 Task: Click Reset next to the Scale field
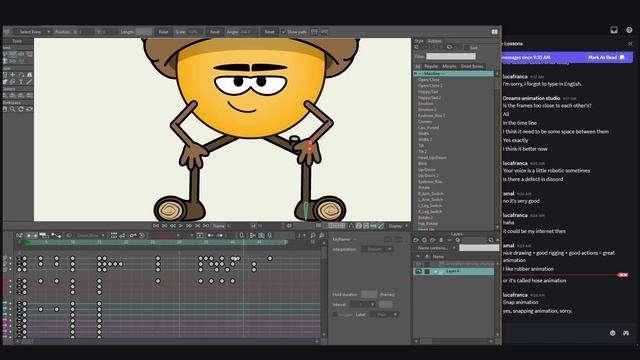pyautogui.click(x=215, y=32)
